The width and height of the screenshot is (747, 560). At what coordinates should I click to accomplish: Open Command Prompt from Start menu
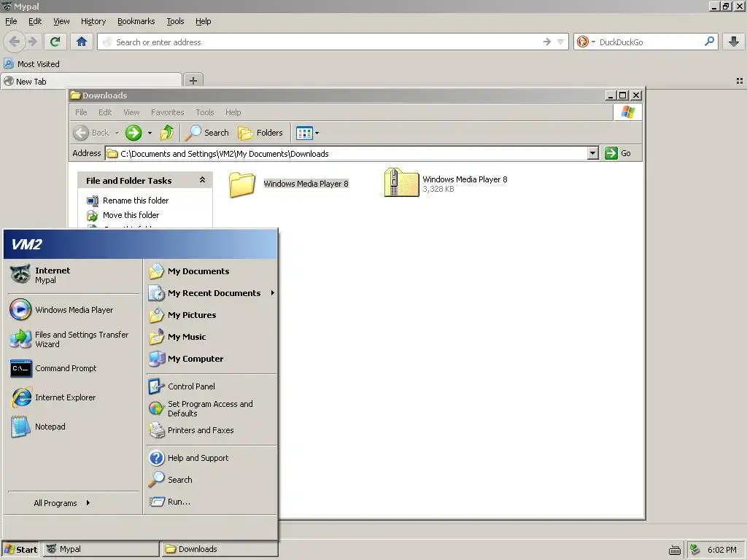pos(74,368)
